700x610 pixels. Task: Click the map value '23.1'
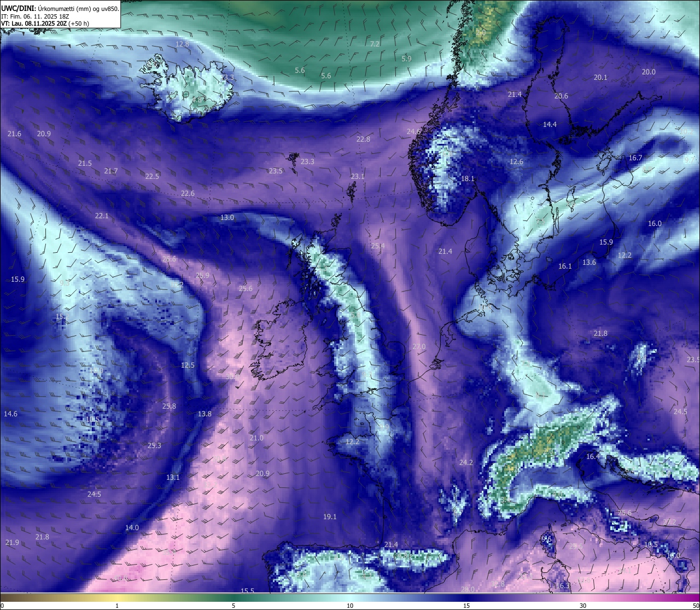click(357, 177)
